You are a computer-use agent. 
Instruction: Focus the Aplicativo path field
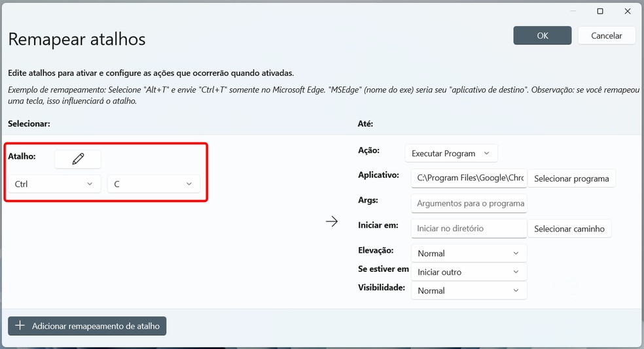point(469,178)
